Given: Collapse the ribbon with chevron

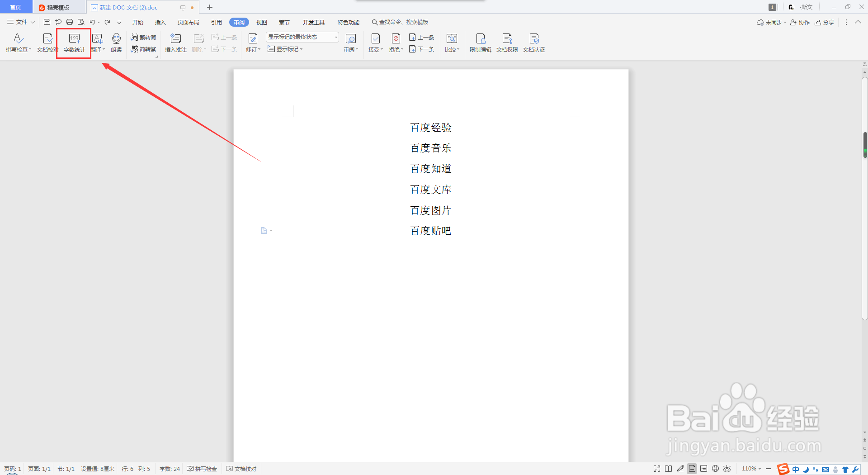Looking at the screenshot, I should click(858, 22).
